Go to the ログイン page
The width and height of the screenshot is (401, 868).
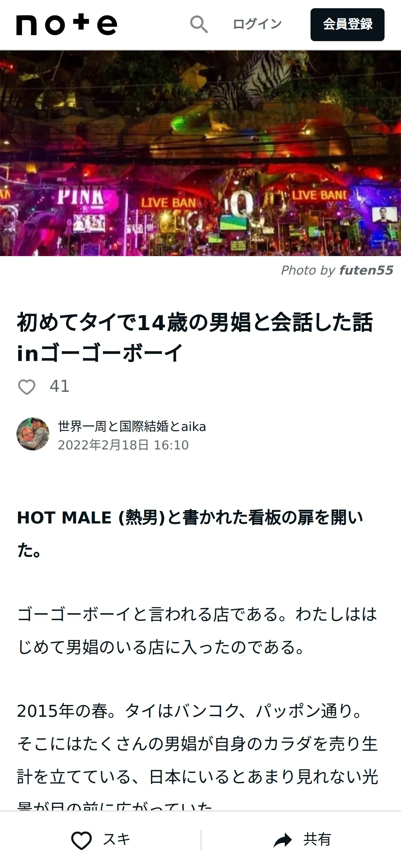(x=257, y=24)
